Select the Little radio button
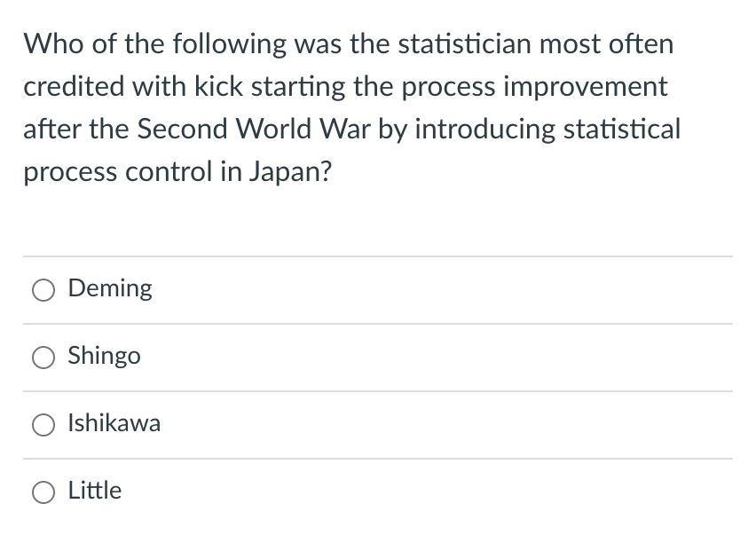This screenshot has height=543, width=756. coord(43,491)
